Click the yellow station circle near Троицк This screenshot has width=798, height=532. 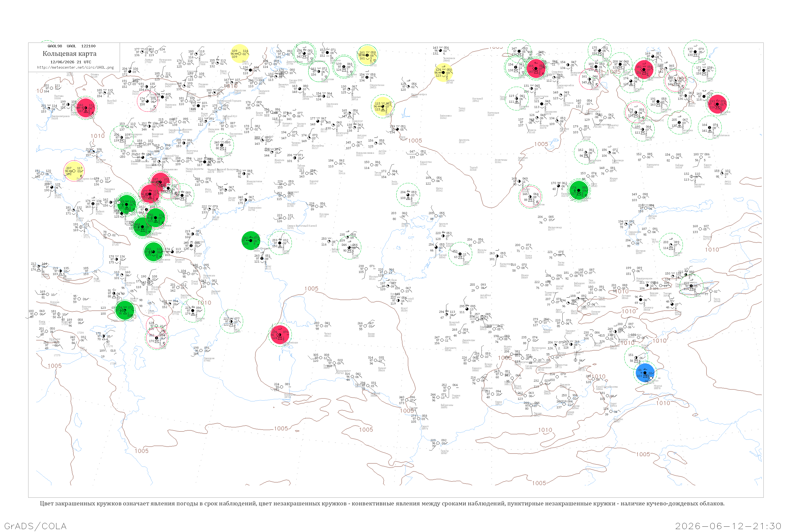[443, 73]
